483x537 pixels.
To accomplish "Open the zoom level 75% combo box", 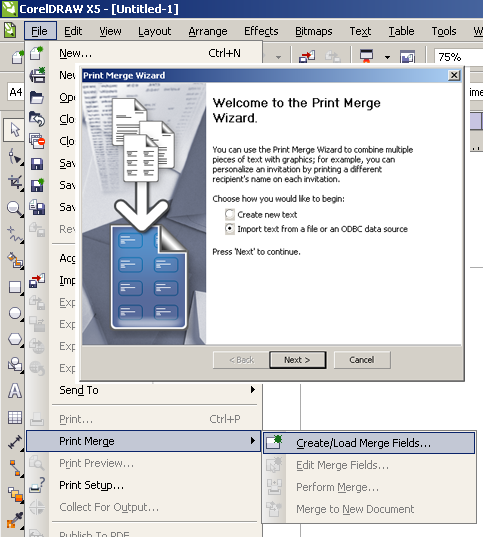I will pyautogui.click(x=459, y=57).
